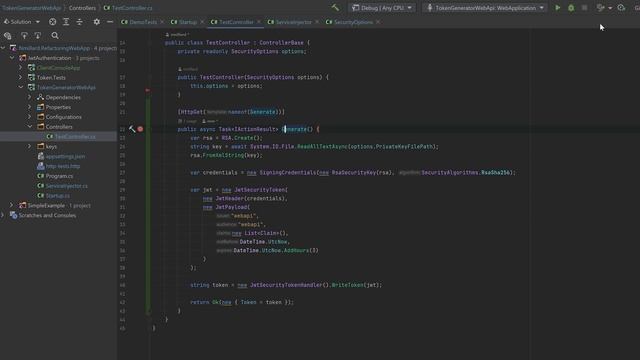Screen dimensions: 640x360
Task: Hide the Solution explorer panel with the minus icon
Action: click(110, 22)
